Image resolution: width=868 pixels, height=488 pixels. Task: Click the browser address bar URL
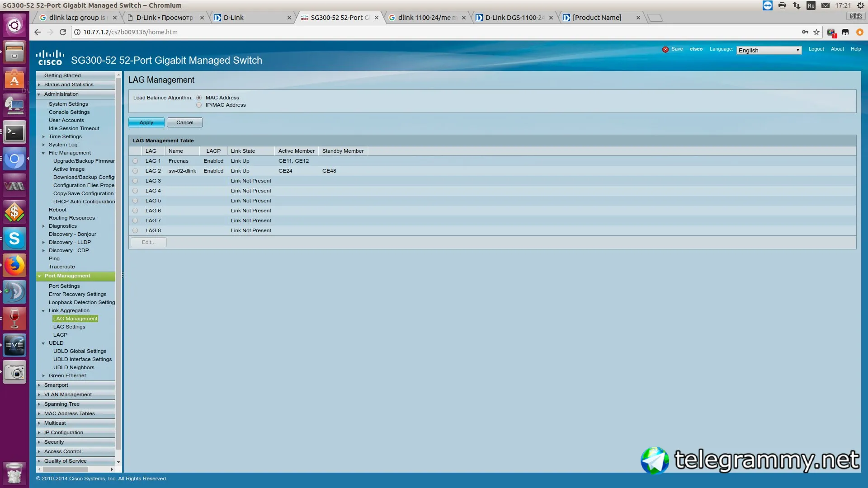point(130,32)
